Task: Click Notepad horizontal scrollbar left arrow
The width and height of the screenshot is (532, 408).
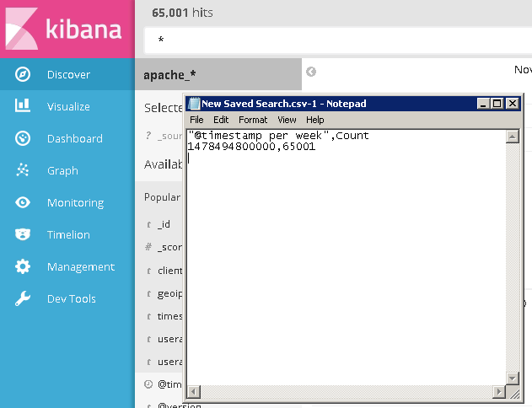Action: 194,392
